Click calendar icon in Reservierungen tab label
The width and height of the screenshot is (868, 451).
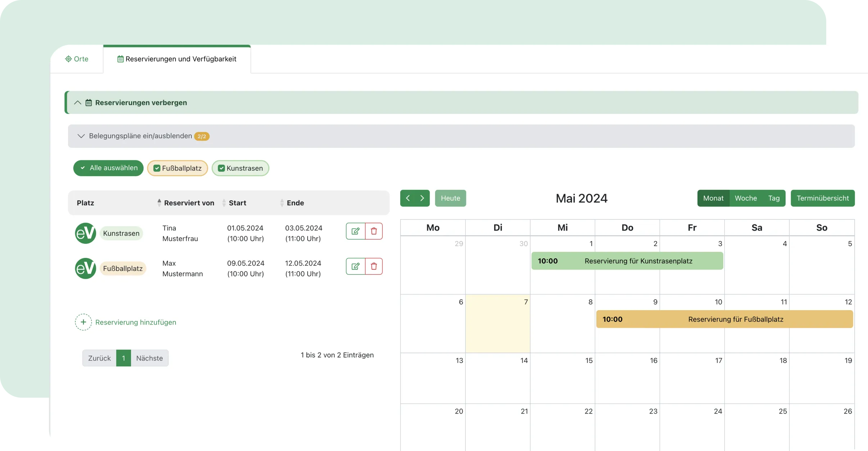pyautogui.click(x=121, y=59)
